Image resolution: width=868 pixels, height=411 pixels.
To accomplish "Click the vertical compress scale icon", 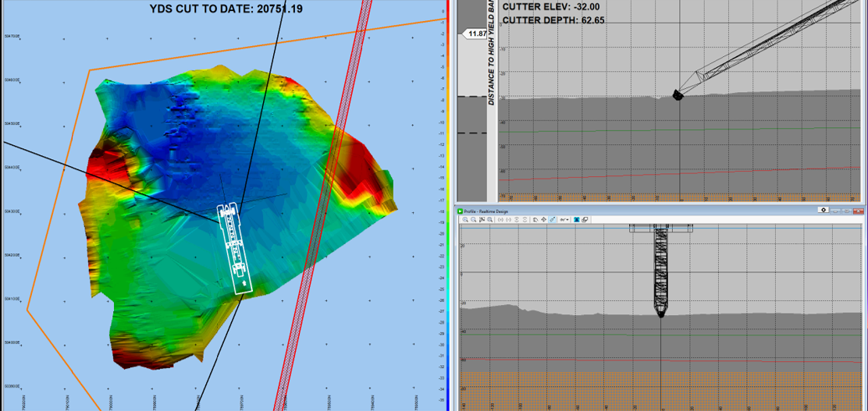I will click(x=525, y=219).
